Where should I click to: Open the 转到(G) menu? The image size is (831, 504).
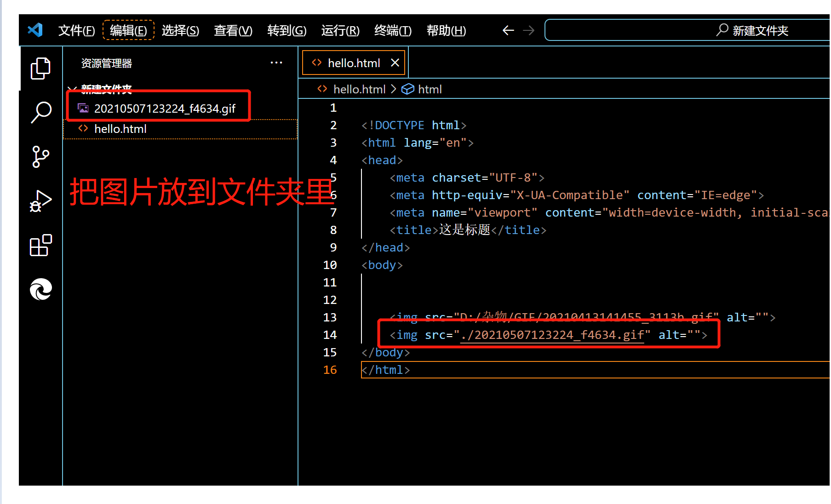287,30
